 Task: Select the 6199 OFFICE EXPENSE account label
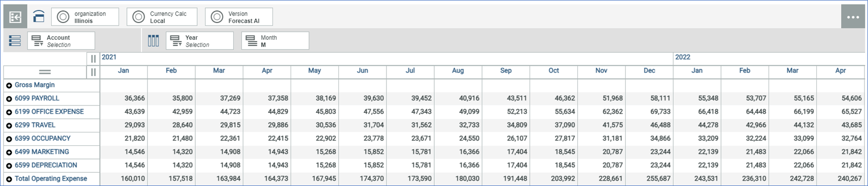coord(49,111)
